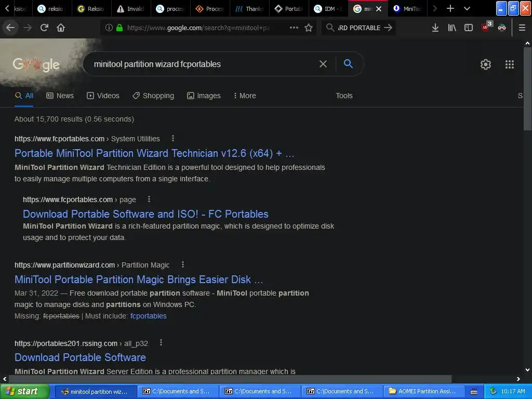Open AOMEI Partition Assi... taskbar folder
The image size is (532, 399).
(423, 392)
